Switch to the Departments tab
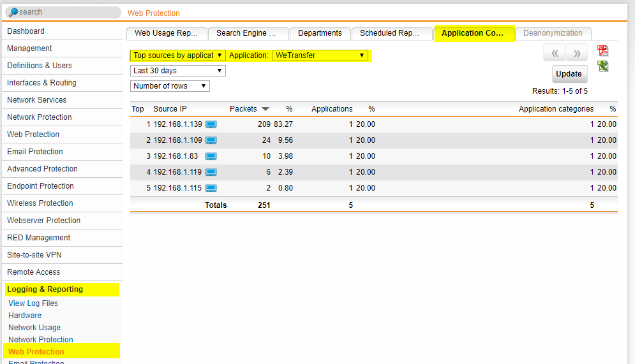The width and height of the screenshot is (635, 364). [x=320, y=33]
